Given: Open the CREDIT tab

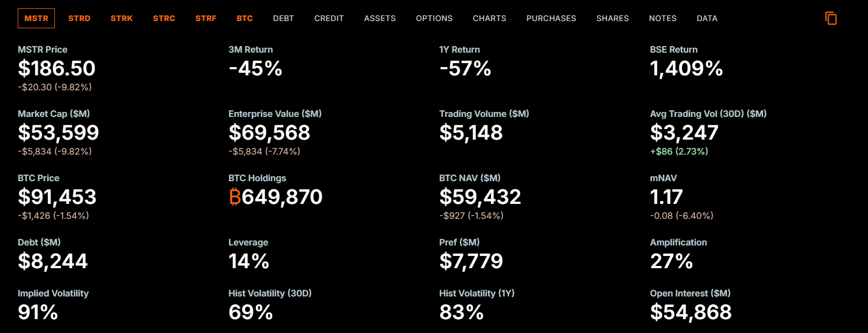Looking at the screenshot, I should pos(329,18).
